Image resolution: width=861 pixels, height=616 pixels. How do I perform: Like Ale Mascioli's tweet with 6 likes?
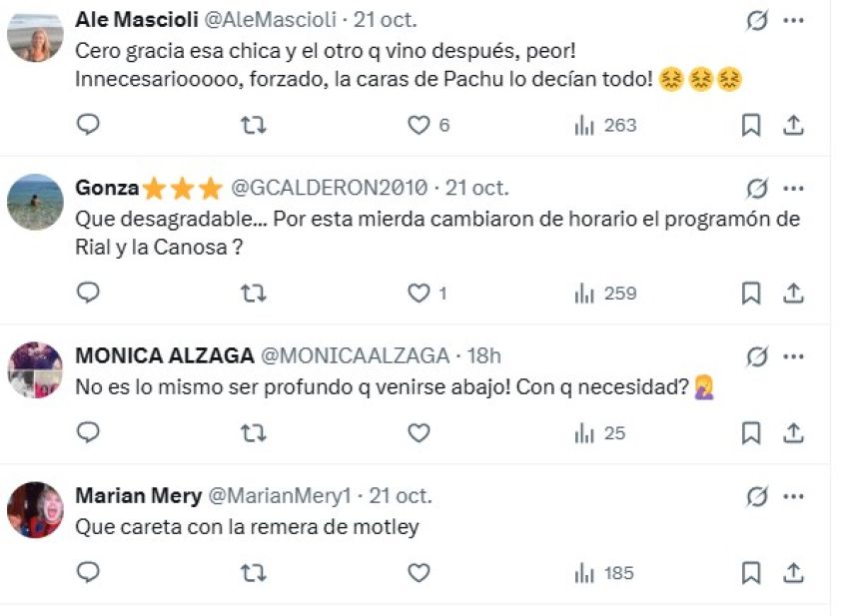tap(419, 125)
